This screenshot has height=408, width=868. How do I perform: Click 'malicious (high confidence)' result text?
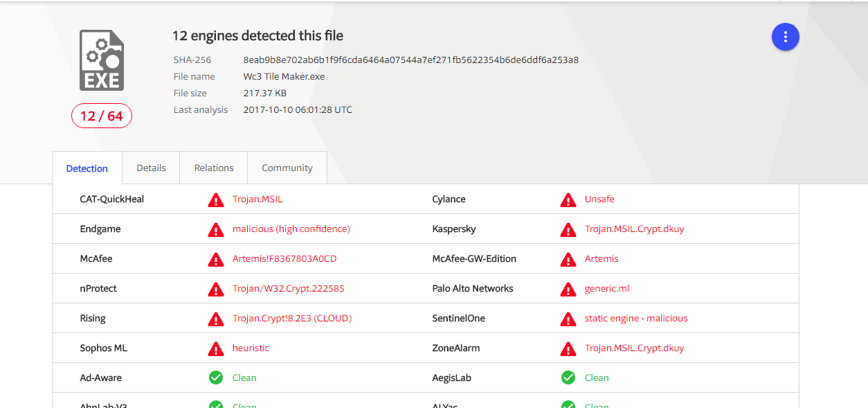point(291,229)
